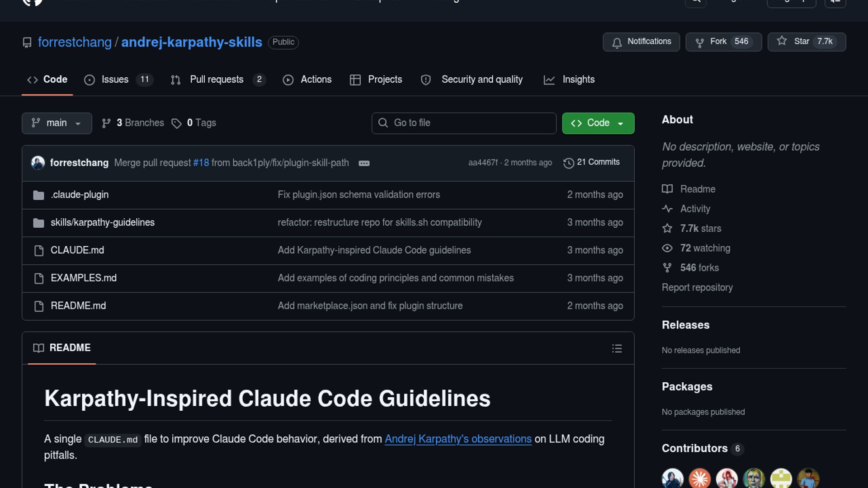Click the branches icon next to 3 Branches
Viewport: 868px width, 488px height.
106,123
